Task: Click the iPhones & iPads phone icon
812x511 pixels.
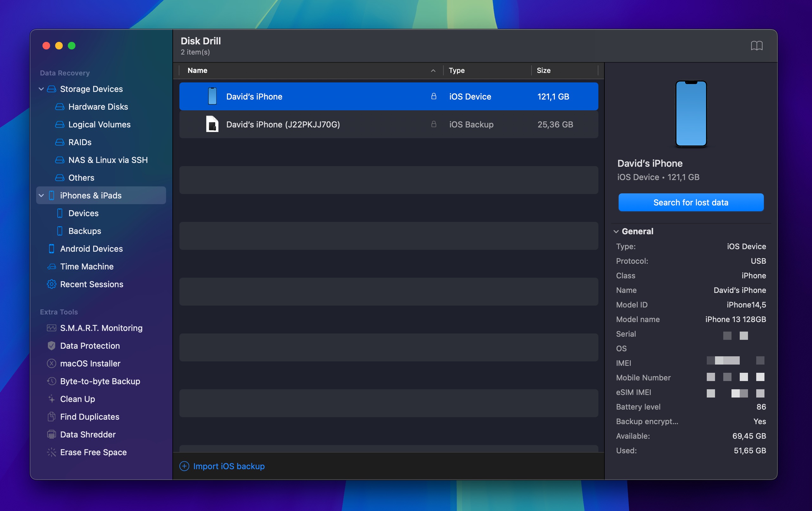Action: 52,196
